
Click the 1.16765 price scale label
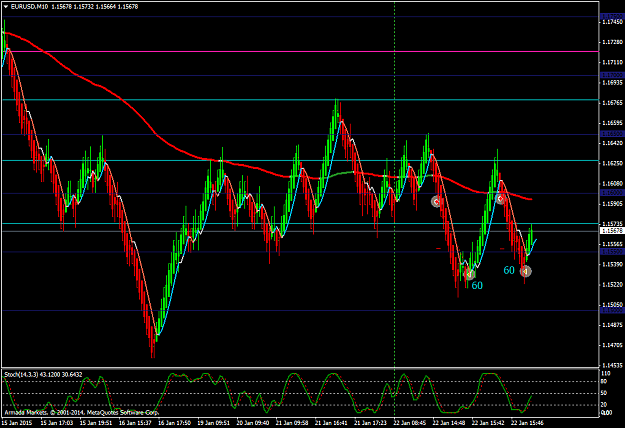point(613,102)
